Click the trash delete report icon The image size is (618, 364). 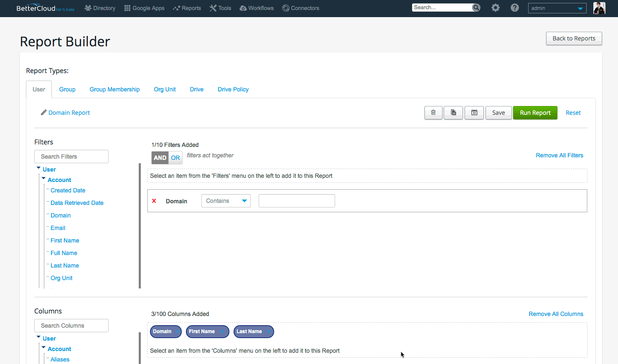(x=433, y=113)
